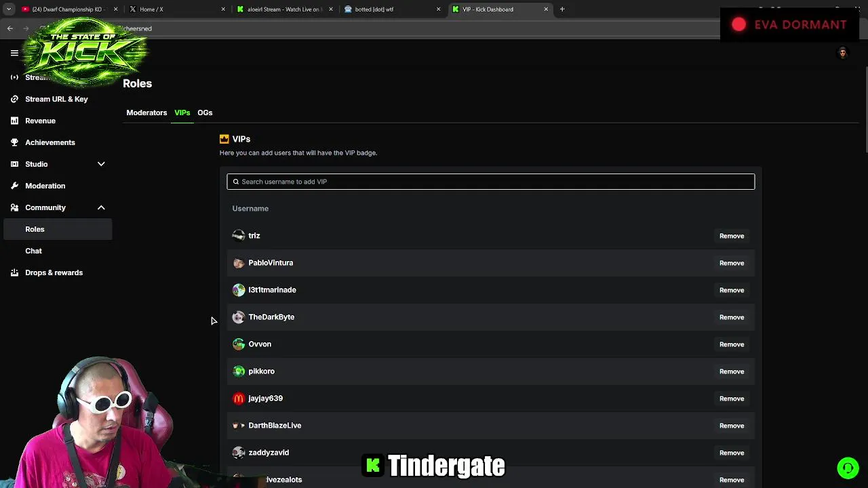Click the search magnifier icon in VIP field
The image size is (868, 488).
[236, 182]
